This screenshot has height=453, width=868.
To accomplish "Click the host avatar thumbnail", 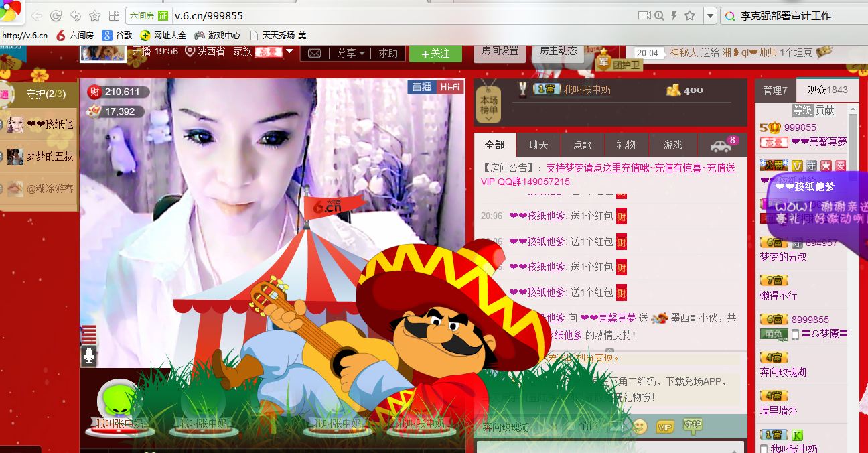I will pos(103,53).
